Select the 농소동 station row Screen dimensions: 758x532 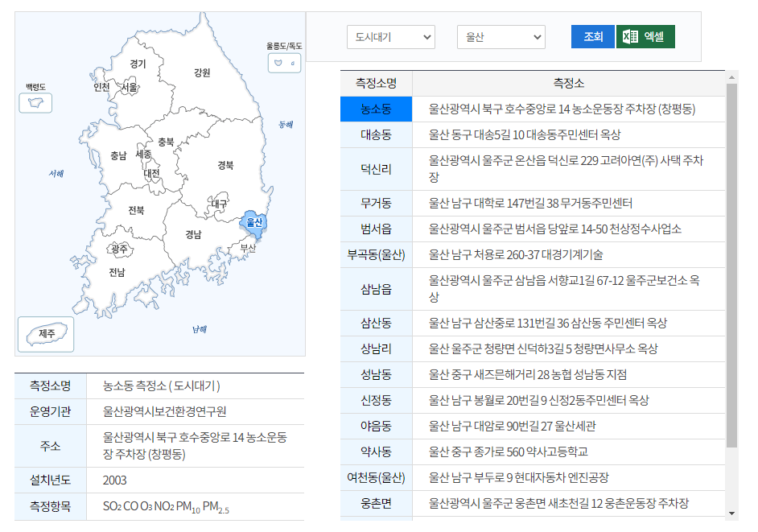pos(533,109)
